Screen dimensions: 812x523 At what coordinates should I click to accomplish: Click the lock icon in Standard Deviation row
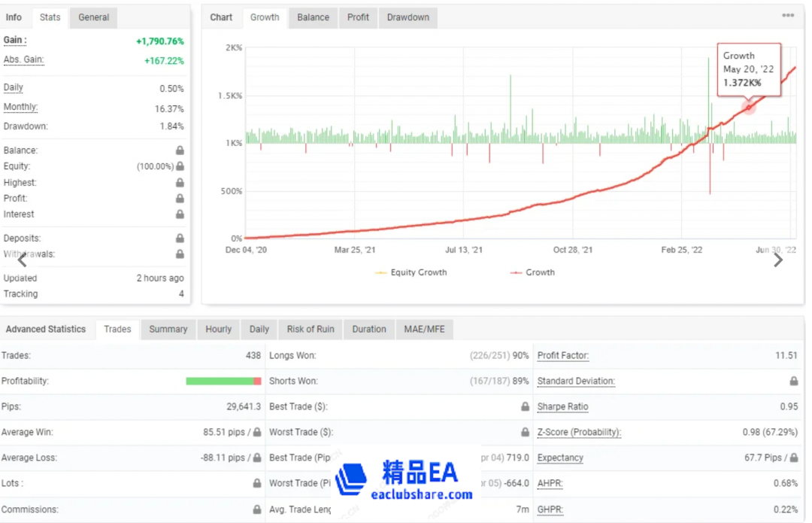[x=793, y=382]
